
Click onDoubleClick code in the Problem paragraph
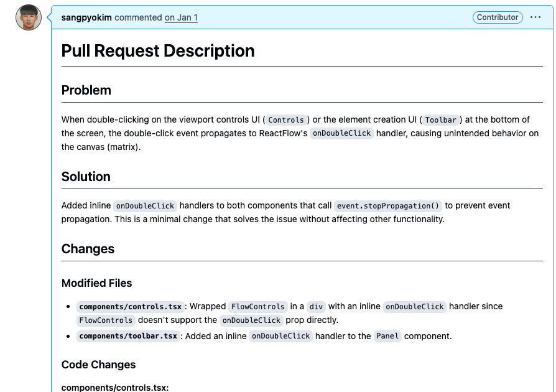342,133
